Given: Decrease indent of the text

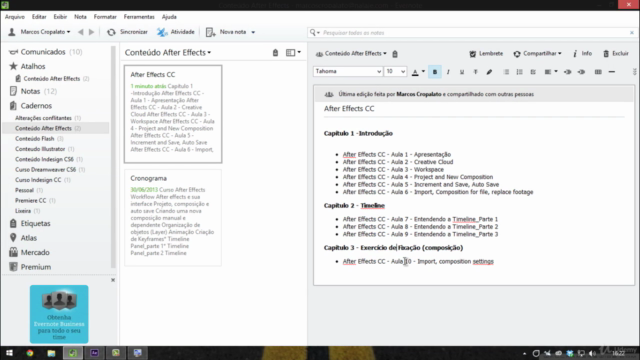Looking at the screenshot, I should pyautogui.click(x=567, y=72).
